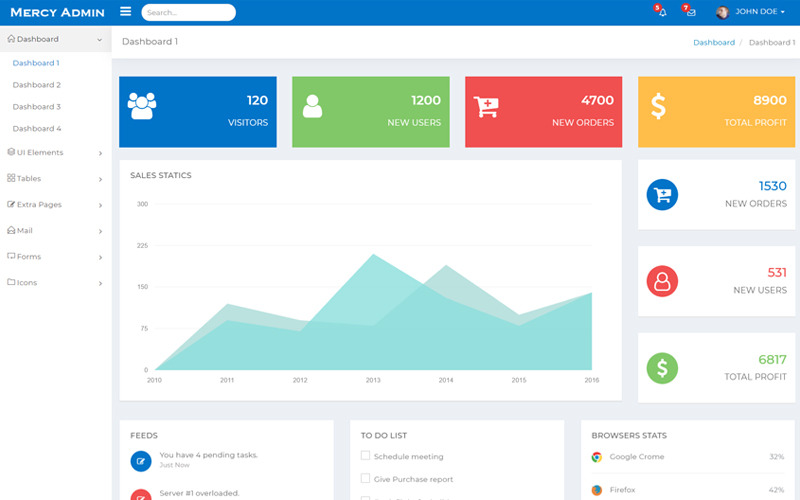Focus the Search input field
This screenshot has height=500, width=800.
point(188,12)
